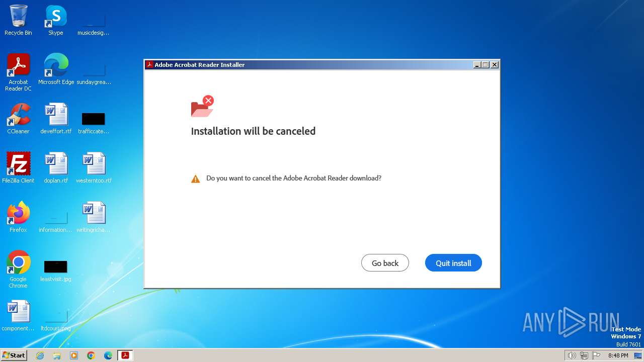Select the westerntoo.rtf document icon
This screenshot has width=644, height=362.
(x=94, y=168)
